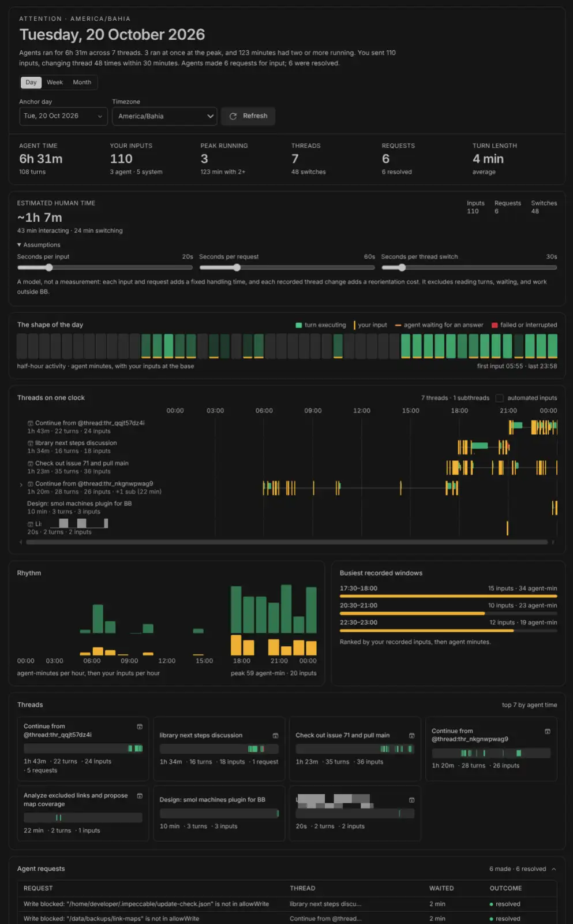This screenshot has height=924, width=573.
Task: Open 'Design: smol machines plugin for BB' thread card
Action: tap(219, 813)
